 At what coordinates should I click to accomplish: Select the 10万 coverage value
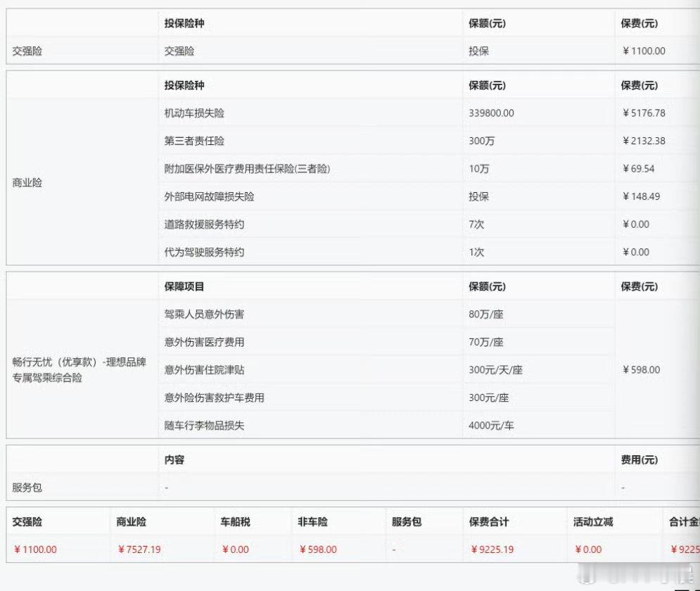[x=478, y=169]
